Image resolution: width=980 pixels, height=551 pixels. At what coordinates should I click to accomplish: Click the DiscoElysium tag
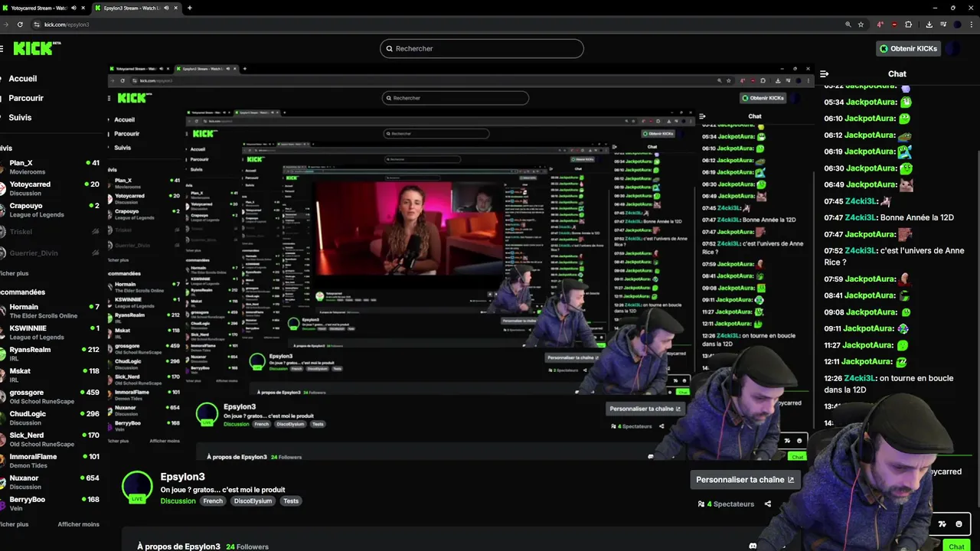pyautogui.click(x=253, y=501)
